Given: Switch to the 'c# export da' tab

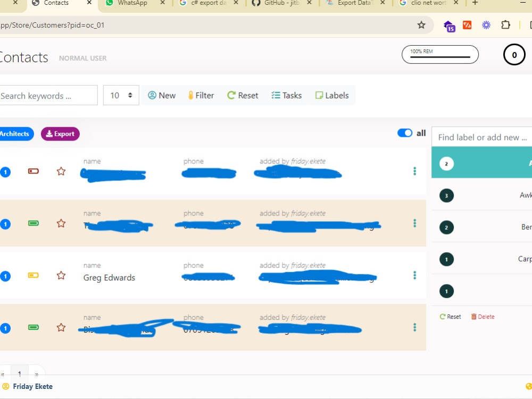Looking at the screenshot, I should point(209,3).
